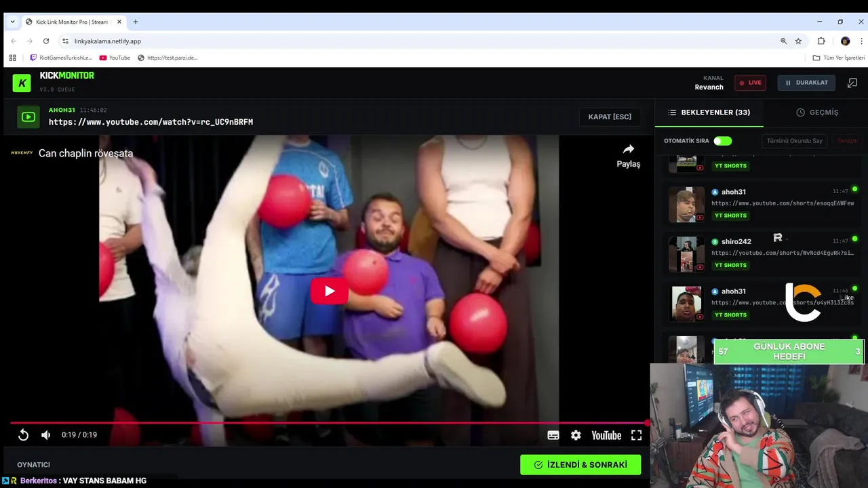Switch to the Bekleyenler (33) tab
Image resolution: width=868 pixels, height=488 pixels.
click(x=709, y=113)
